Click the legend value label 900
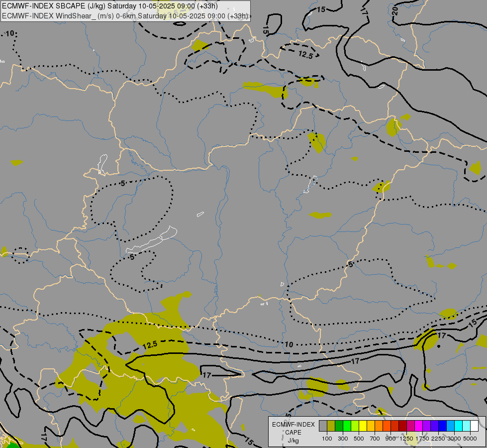487x448 pixels. tap(390, 439)
